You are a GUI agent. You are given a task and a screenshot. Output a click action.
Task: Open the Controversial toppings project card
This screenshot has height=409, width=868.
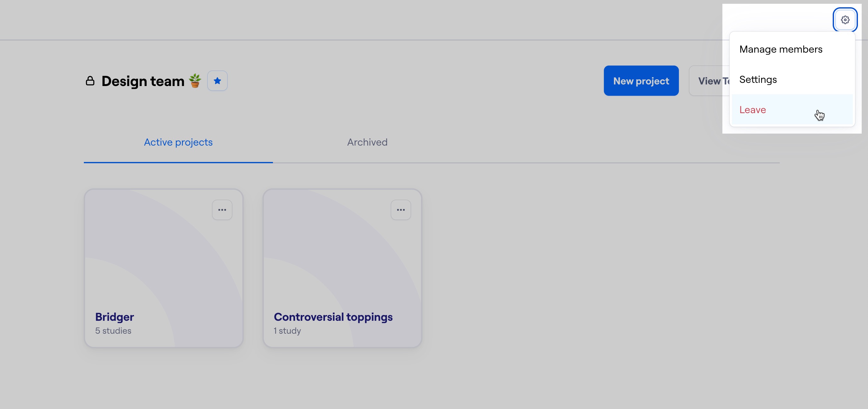pos(342,268)
